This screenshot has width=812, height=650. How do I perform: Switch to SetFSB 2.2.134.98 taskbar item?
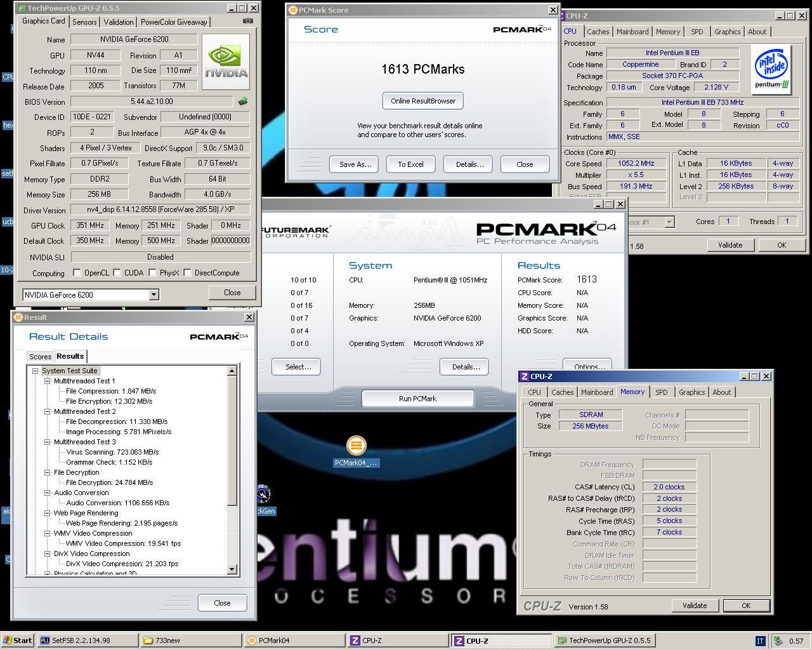(x=88, y=640)
